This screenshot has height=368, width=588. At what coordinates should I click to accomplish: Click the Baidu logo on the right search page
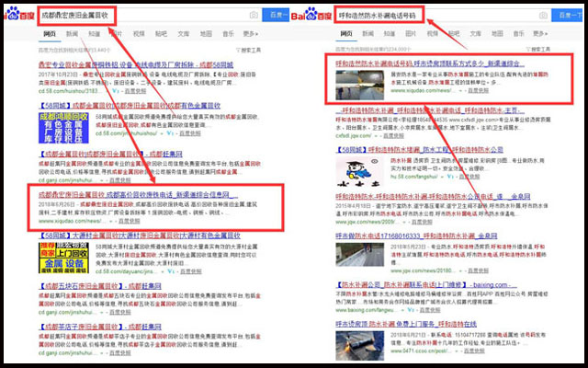click(x=312, y=15)
